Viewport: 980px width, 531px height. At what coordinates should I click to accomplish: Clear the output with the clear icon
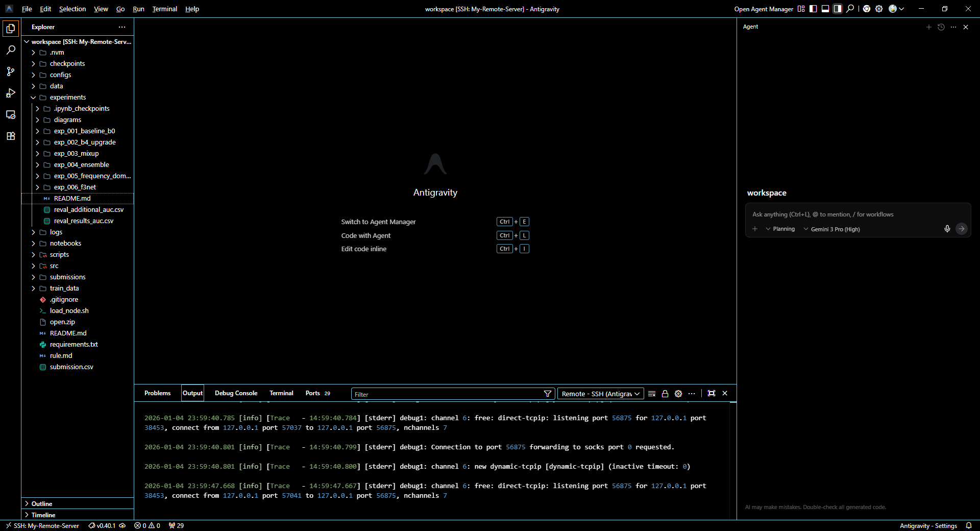(652, 394)
